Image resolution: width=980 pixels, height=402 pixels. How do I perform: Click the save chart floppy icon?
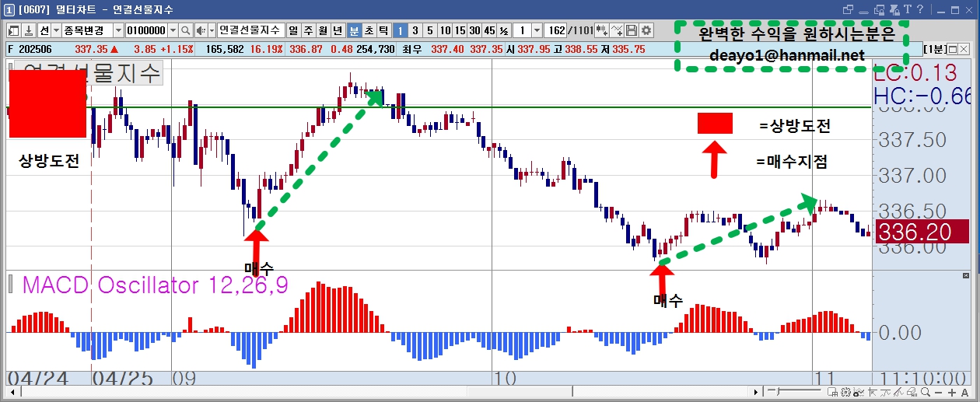632,30
